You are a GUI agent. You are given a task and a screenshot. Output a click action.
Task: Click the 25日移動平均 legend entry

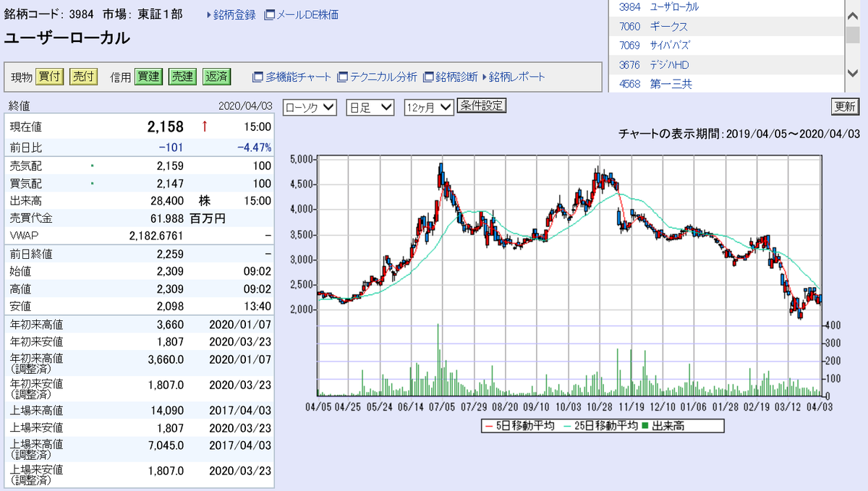[600, 426]
